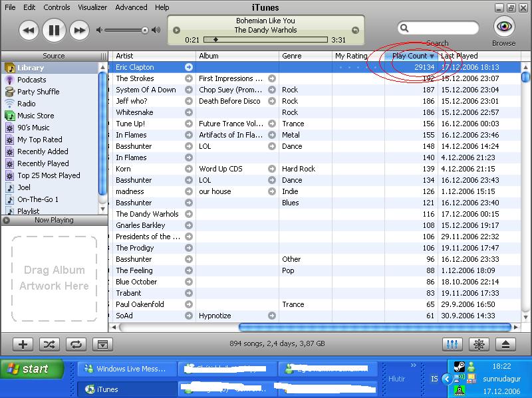Image resolution: width=532 pixels, height=398 pixels.
Task: Open the Advanced menu
Action: point(131,7)
